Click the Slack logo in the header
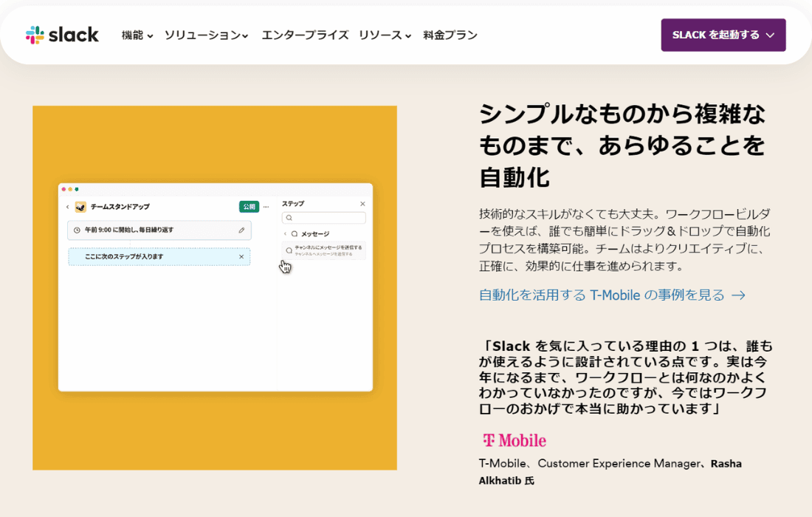Screen dimensions: 812x517 [61, 35]
